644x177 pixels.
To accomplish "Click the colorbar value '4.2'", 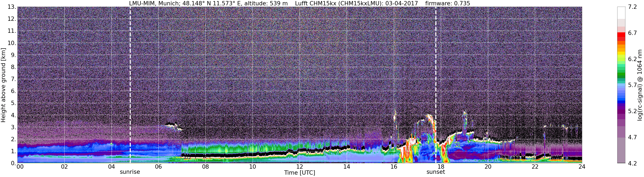I will click(x=632, y=163).
